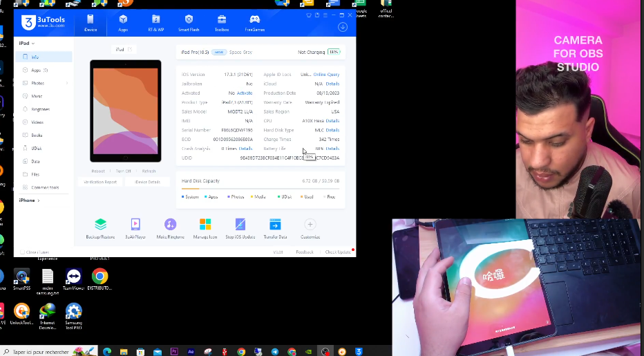
Task: Click the Refresh button
Action: (x=149, y=171)
